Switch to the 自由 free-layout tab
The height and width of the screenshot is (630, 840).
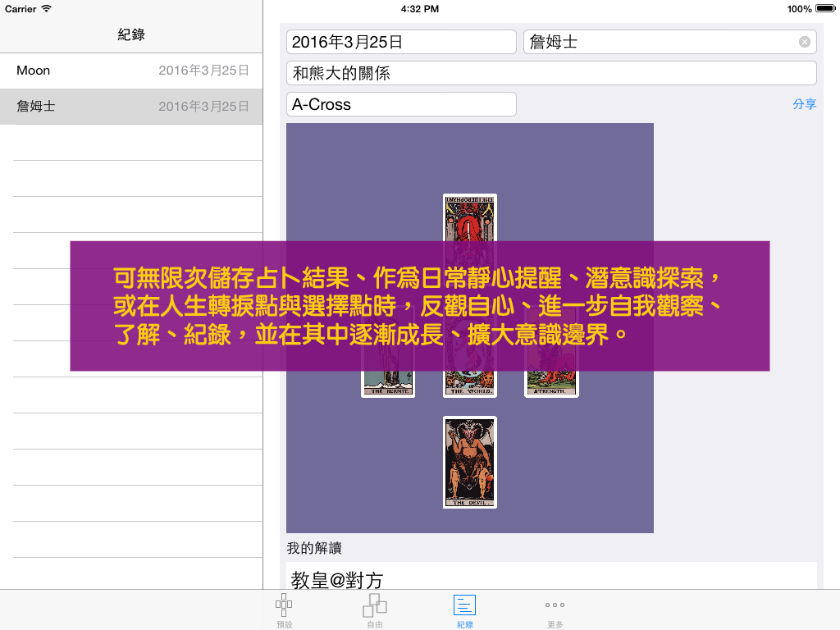[x=375, y=610]
